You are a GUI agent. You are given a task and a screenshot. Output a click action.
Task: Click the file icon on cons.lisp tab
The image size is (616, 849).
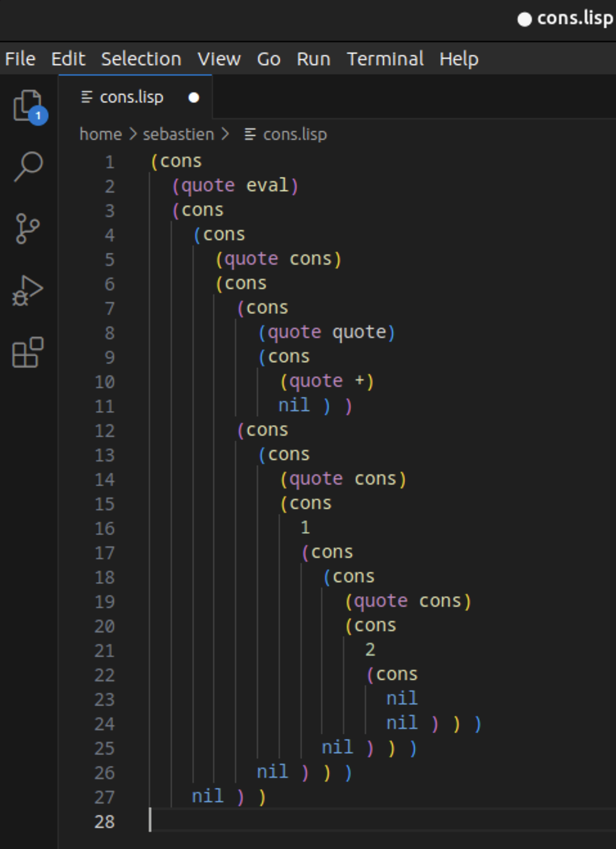point(87,97)
